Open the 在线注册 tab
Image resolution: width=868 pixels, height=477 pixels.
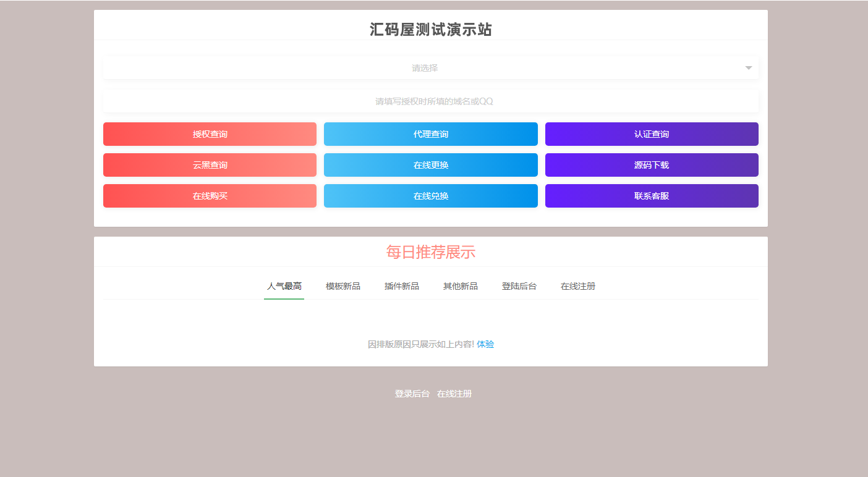pyautogui.click(x=578, y=286)
